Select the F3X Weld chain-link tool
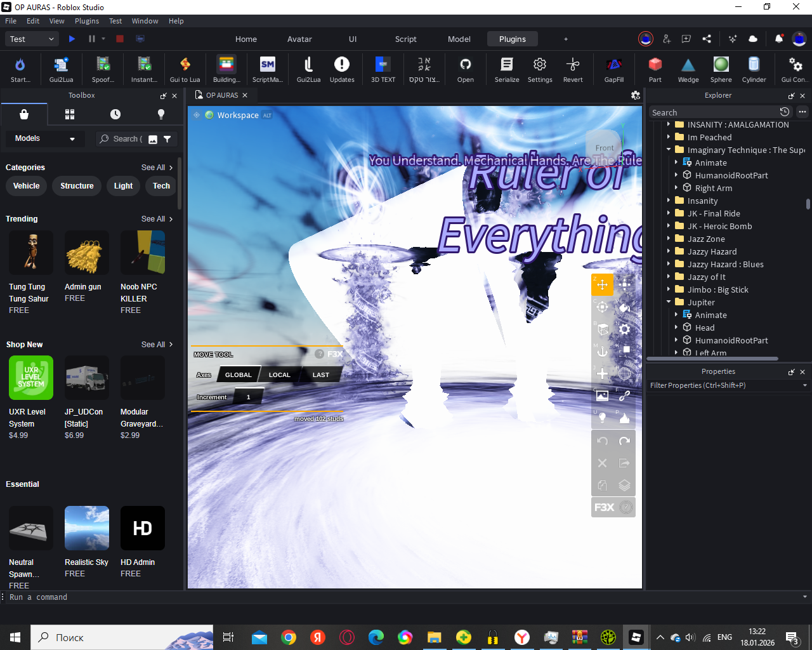812x650 pixels. (625, 395)
